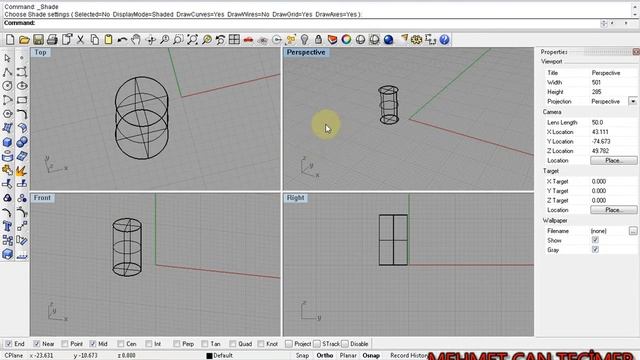Open the options gear icon
Image resolution: width=640 pixels, height=360 pixels.
(416, 40)
